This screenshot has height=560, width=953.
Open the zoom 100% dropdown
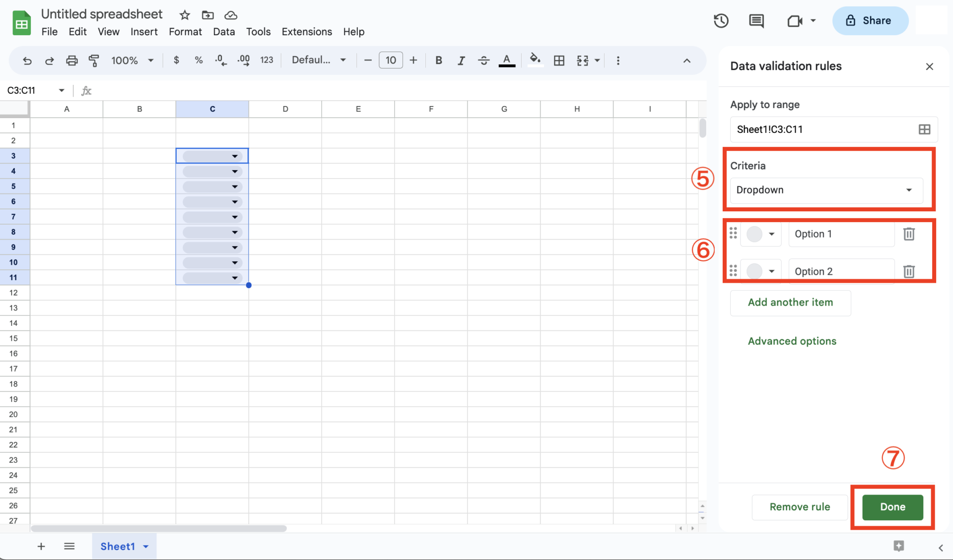pos(132,61)
